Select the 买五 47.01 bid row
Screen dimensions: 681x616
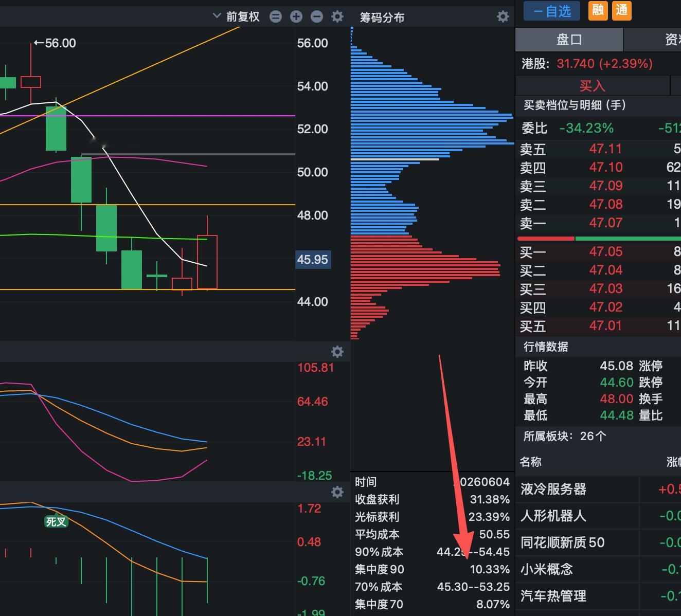tap(598, 326)
